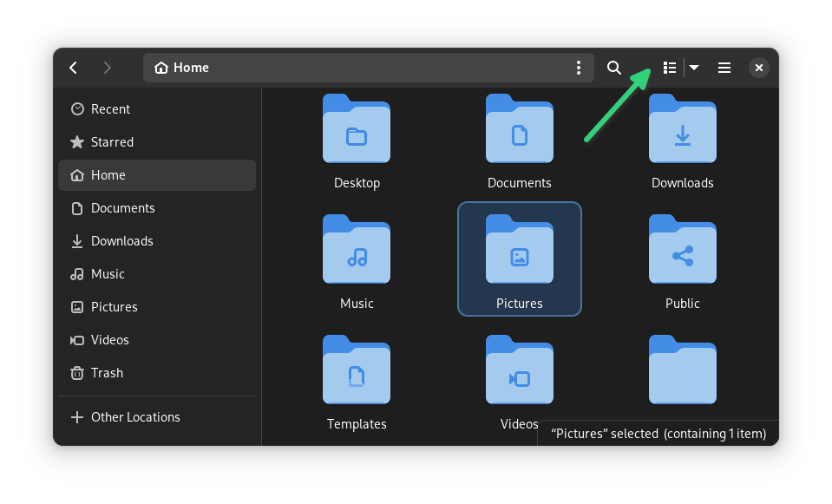Open Starred in the sidebar
This screenshot has width=832, height=504.
pos(112,142)
